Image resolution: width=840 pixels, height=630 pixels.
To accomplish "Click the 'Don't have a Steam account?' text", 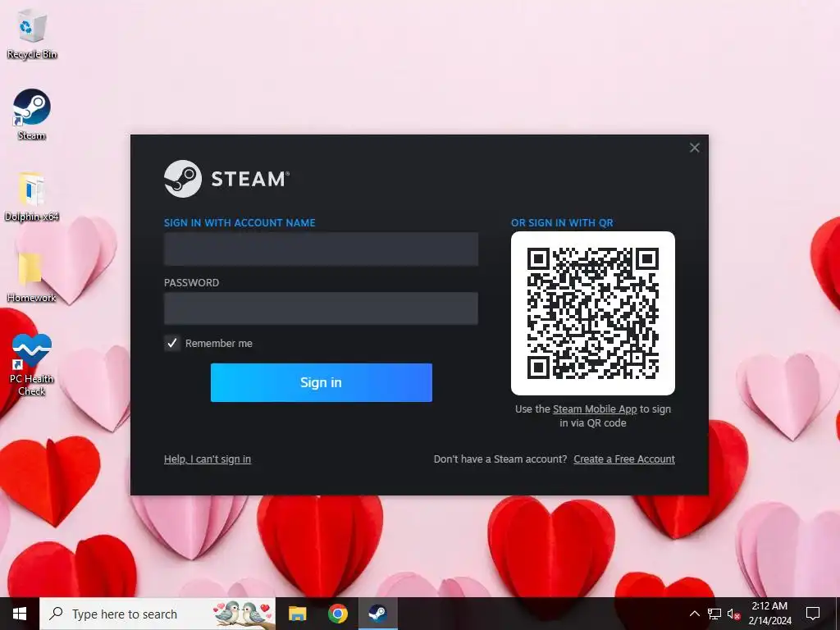I will click(x=500, y=459).
